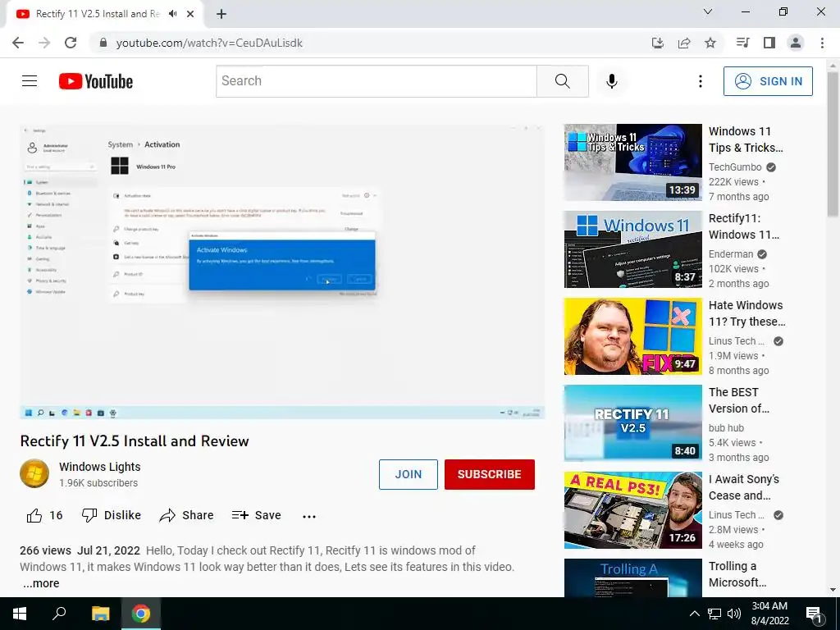
Task: Bookmark this tab with star icon
Action: coord(710,43)
